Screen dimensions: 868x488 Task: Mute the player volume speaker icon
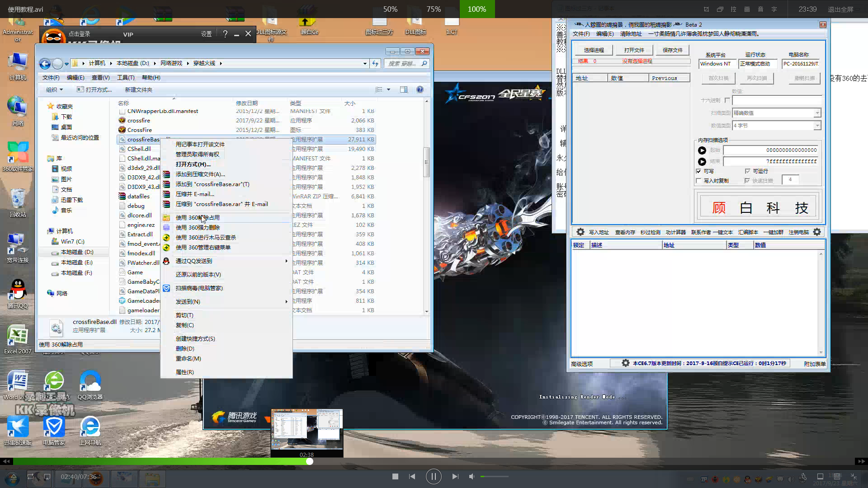point(472,476)
